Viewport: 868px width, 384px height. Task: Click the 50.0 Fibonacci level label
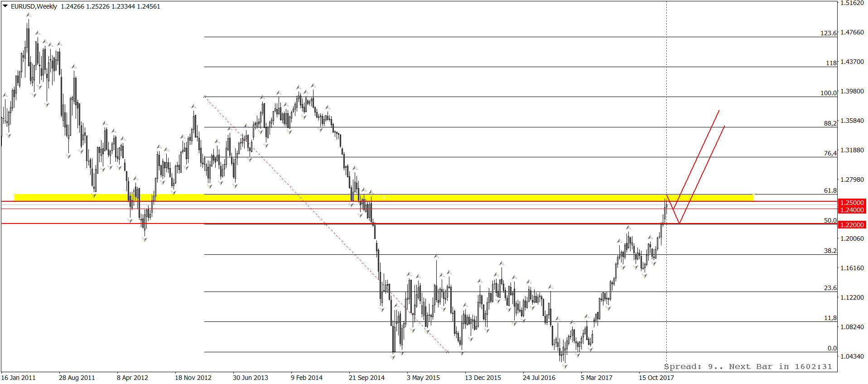tap(830, 220)
